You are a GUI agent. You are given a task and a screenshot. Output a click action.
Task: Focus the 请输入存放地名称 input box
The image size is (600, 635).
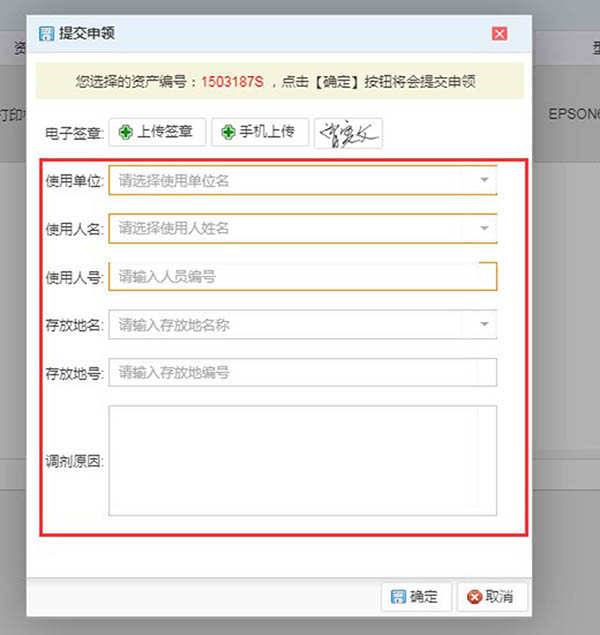tap(290, 324)
